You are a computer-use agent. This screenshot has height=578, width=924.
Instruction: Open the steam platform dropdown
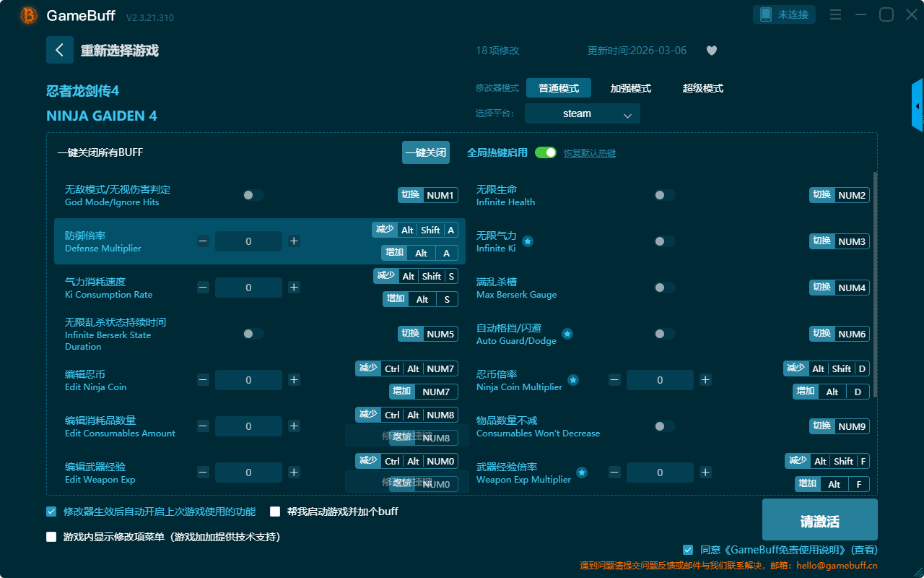click(582, 113)
